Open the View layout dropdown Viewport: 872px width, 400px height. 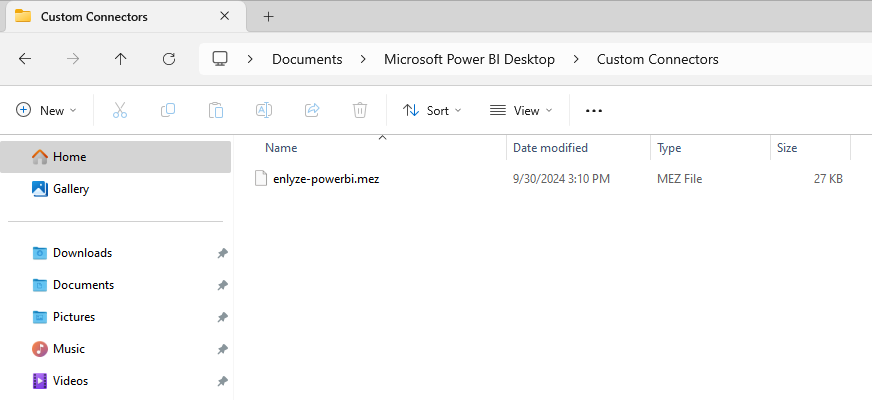tap(520, 111)
